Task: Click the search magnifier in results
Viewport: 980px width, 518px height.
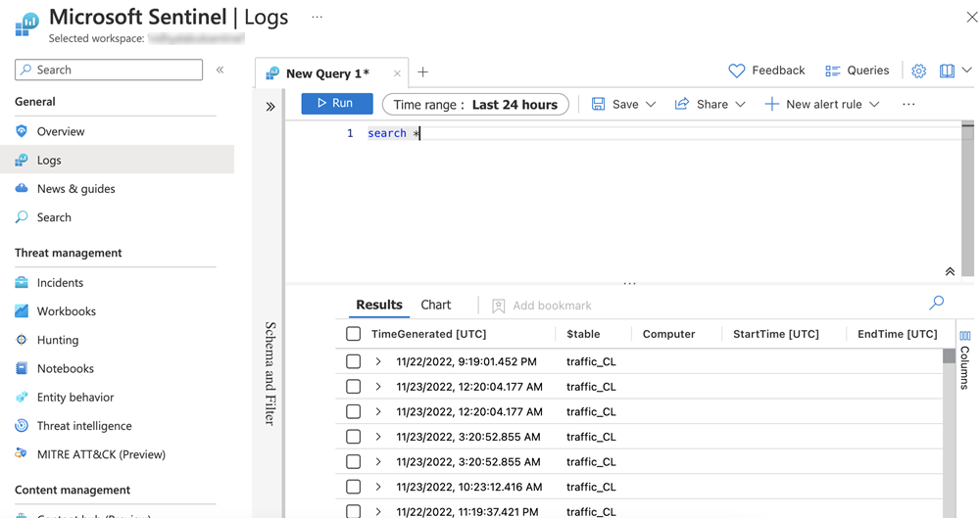Action: coord(936,304)
